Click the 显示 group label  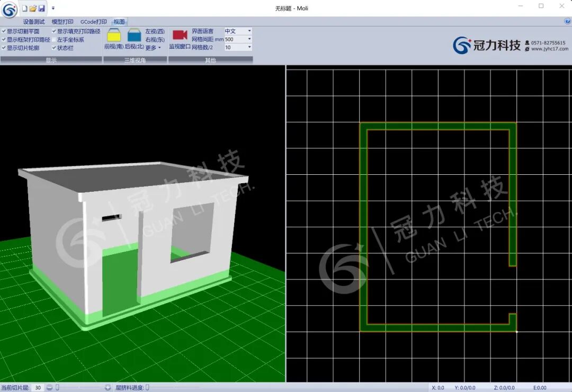(51, 60)
